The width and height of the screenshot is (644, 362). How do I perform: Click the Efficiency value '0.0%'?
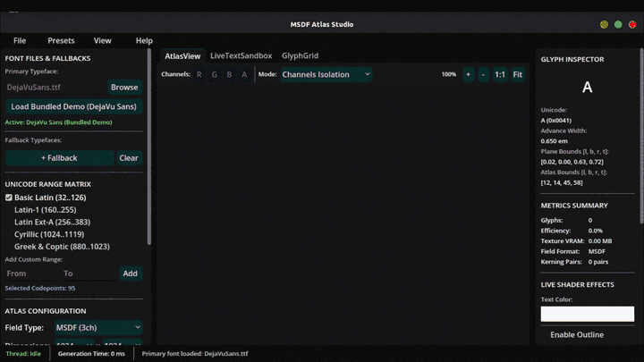tap(595, 231)
